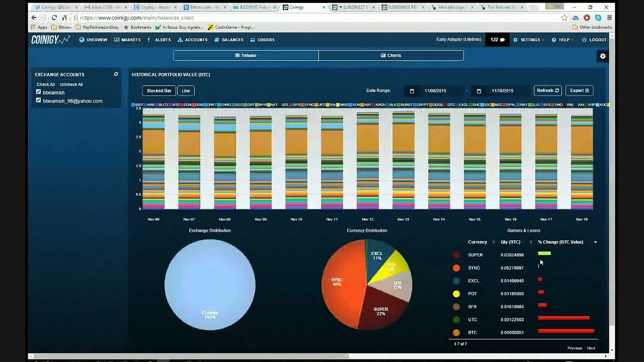Screen dimensions: 644x362
Task: Click the gear icon below Logout
Action: tap(603, 56)
